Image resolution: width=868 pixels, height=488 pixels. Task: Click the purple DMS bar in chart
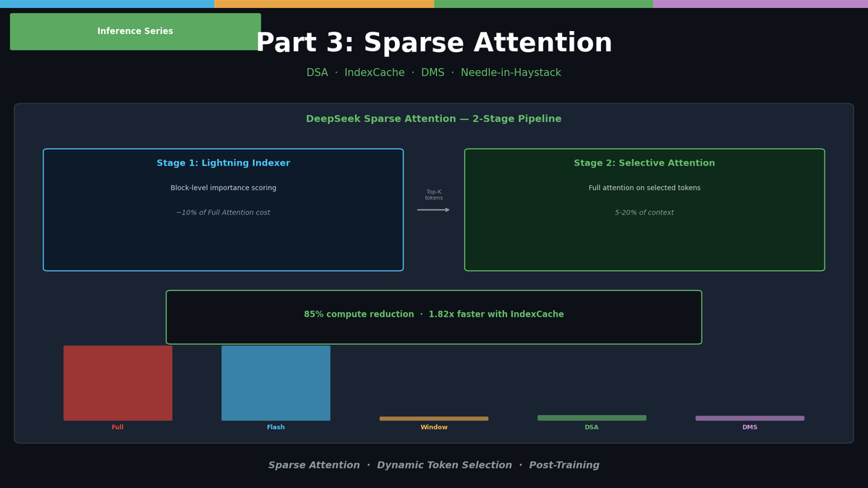(x=749, y=417)
